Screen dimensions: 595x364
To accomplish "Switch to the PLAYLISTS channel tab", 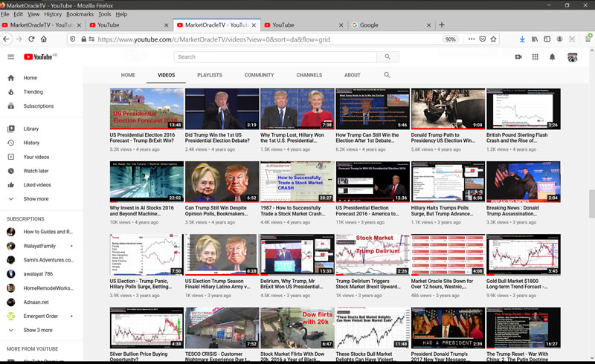I will click(x=209, y=75).
